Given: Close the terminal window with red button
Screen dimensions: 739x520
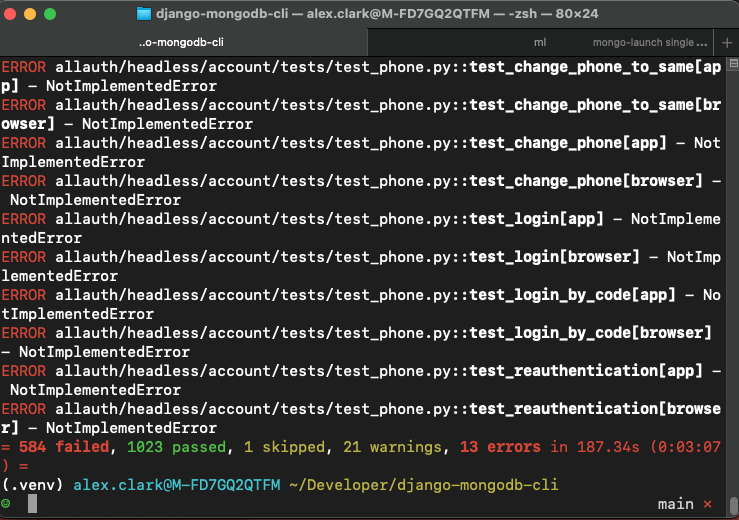Looking at the screenshot, I should 10,14.
